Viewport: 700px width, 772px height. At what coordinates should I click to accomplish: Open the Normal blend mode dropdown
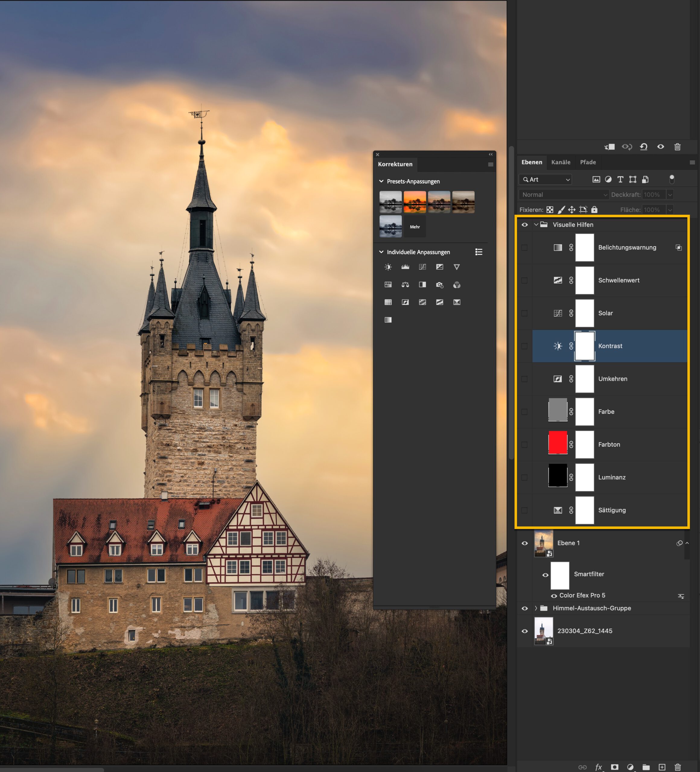[x=564, y=195]
